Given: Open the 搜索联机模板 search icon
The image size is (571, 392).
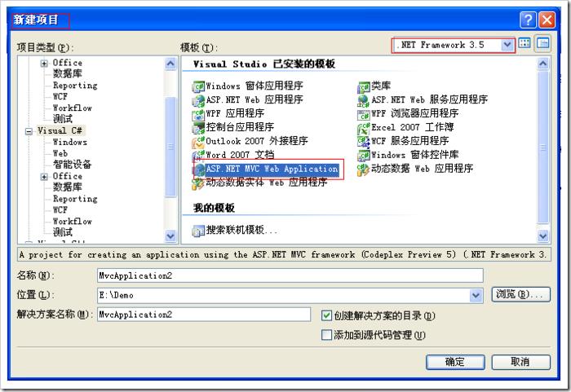Looking at the screenshot, I should [x=198, y=231].
